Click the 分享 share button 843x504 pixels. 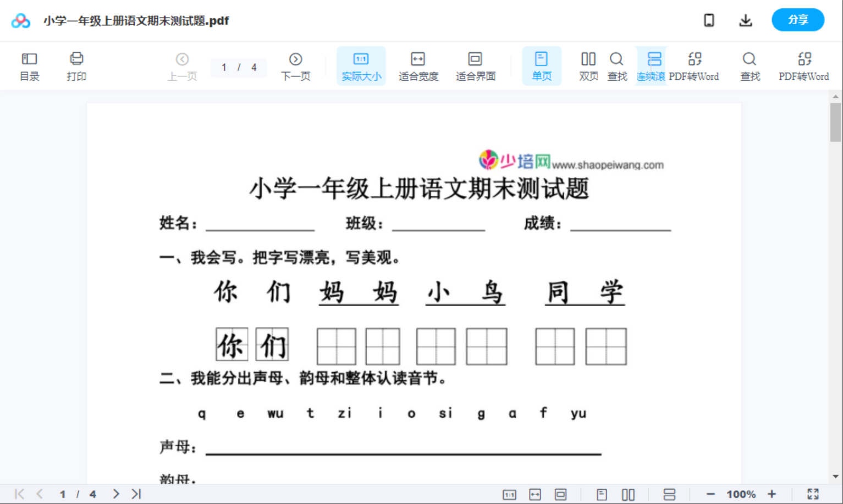click(x=798, y=20)
